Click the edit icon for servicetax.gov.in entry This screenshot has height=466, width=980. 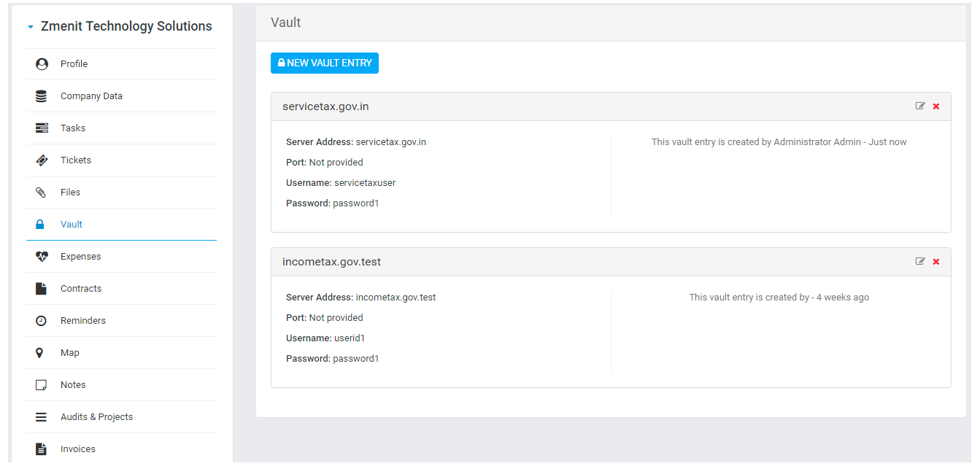point(920,106)
